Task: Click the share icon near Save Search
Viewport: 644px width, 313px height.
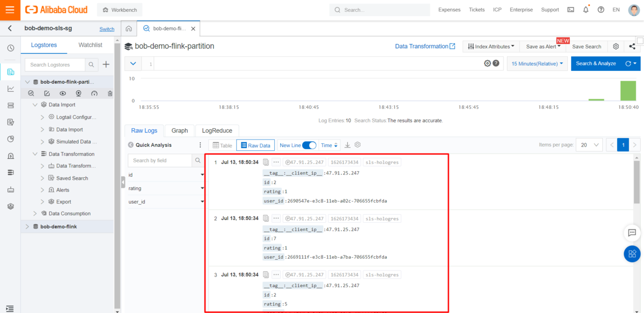Action: 632,46
